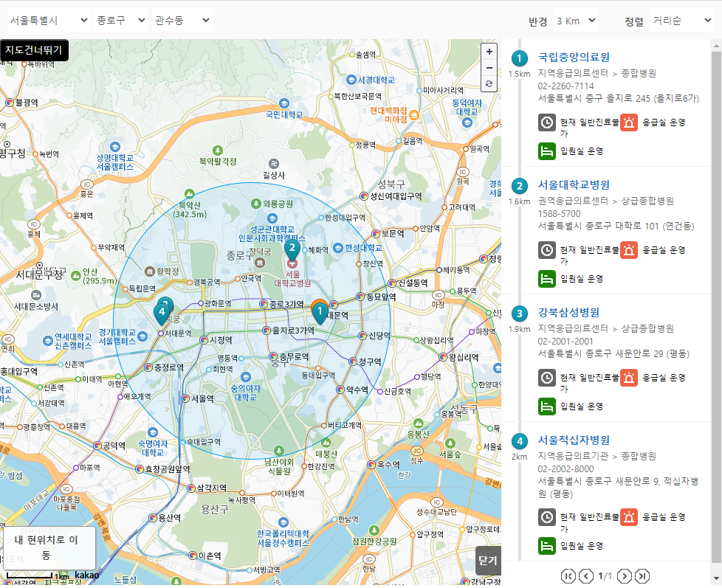Click address 서울특별시 종로구 새문안로 29
722x588 pixels.
613,353
